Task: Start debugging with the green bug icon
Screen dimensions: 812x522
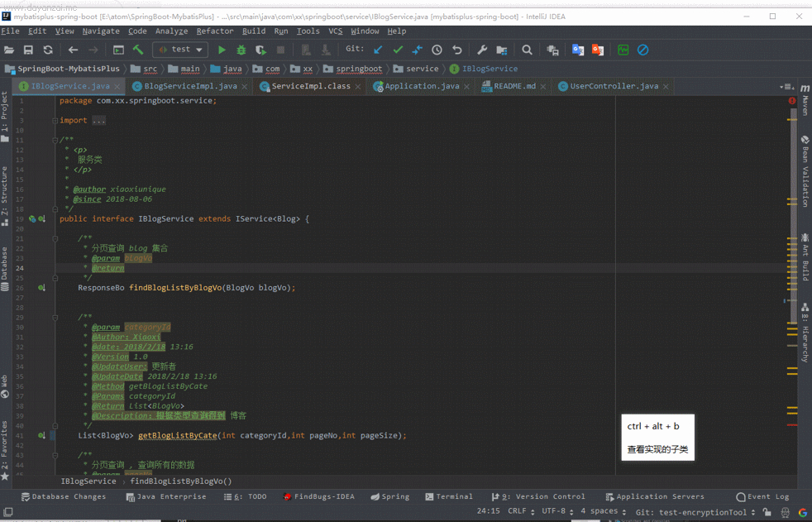Action: click(241, 50)
